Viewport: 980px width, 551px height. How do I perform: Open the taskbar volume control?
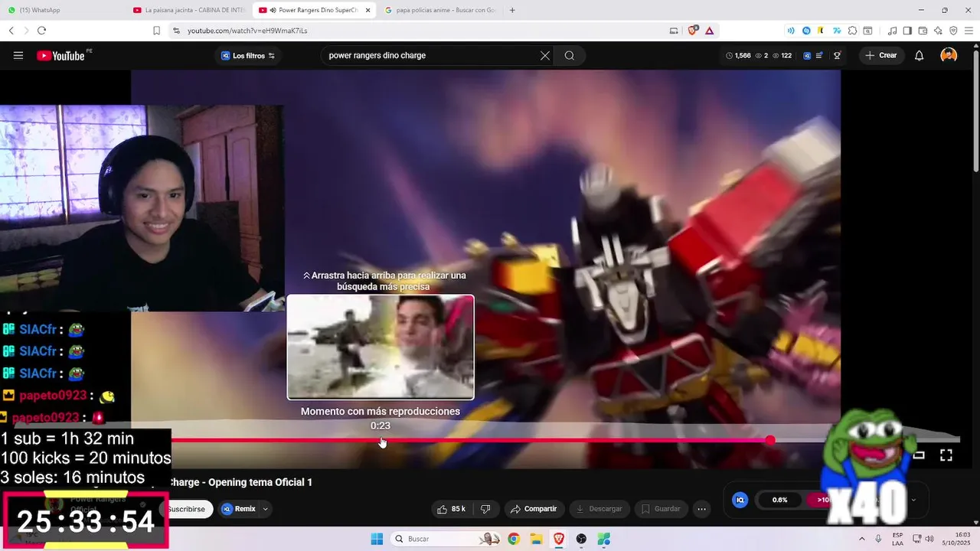click(929, 539)
